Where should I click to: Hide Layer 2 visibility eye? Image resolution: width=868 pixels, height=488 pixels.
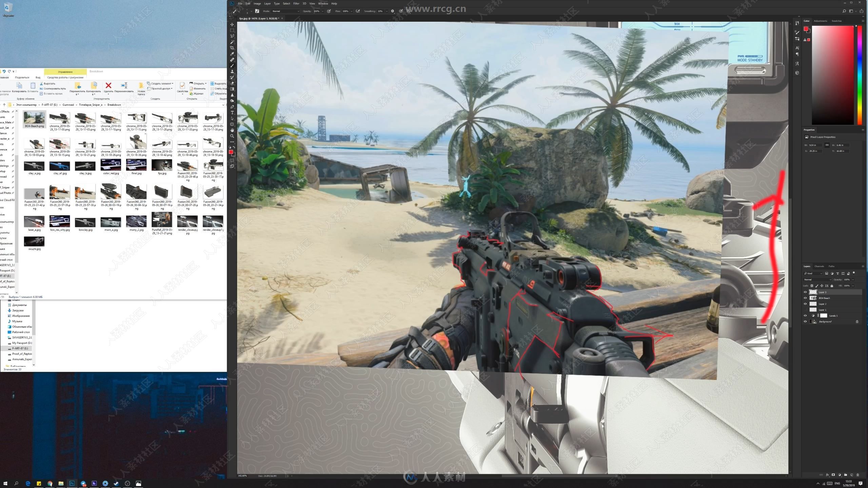(x=805, y=304)
